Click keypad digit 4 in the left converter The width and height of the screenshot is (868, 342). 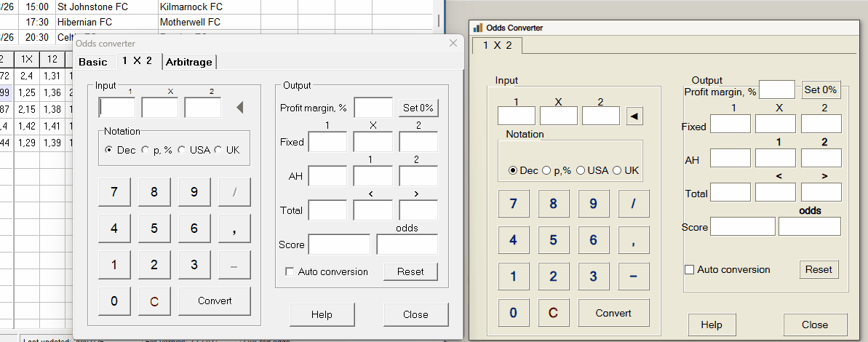pos(114,228)
